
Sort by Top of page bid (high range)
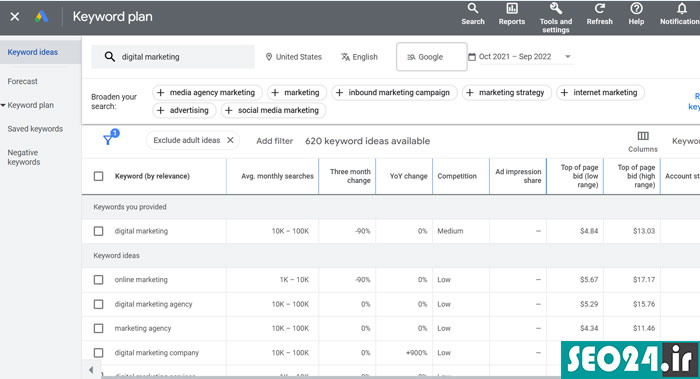636,176
